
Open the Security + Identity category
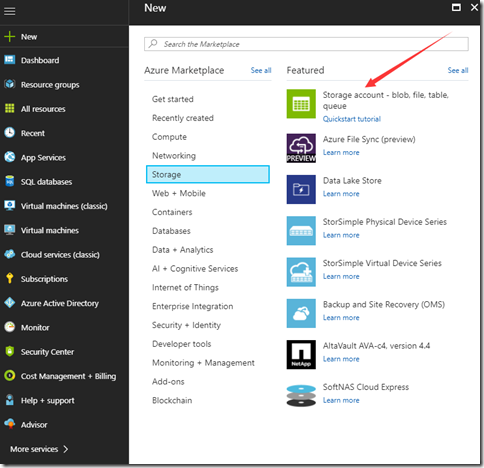(x=186, y=325)
